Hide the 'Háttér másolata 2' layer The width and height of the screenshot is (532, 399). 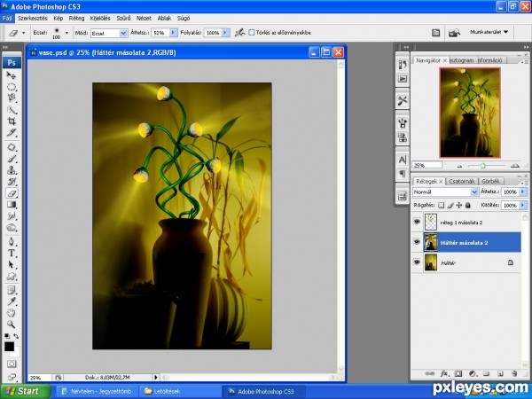click(x=417, y=242)
